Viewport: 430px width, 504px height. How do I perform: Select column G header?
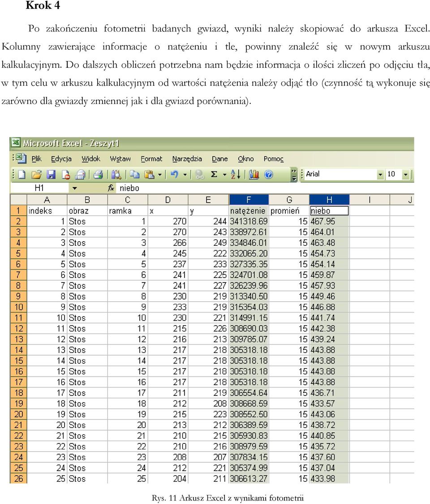point(289,200)
